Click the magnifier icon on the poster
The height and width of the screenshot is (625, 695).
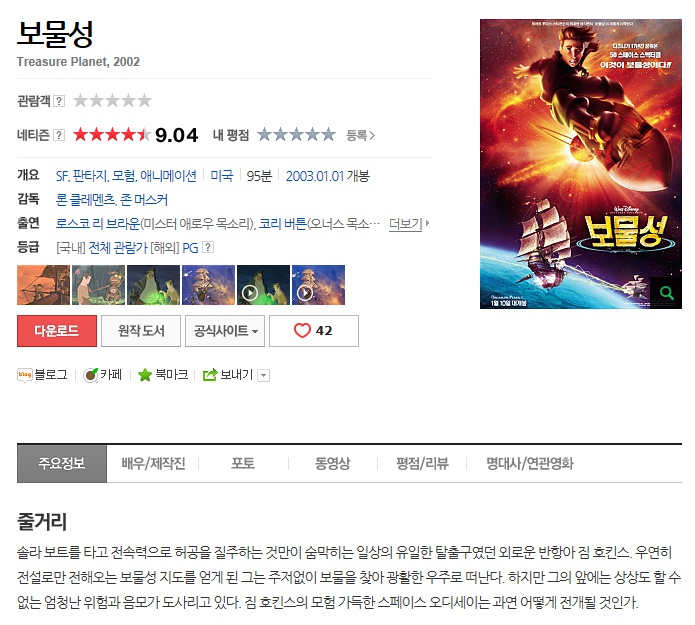pos(666,293)
